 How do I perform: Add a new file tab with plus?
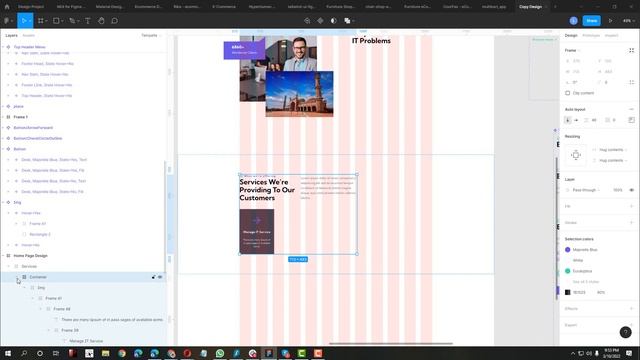pyautogui.click(x=555, y=7)
